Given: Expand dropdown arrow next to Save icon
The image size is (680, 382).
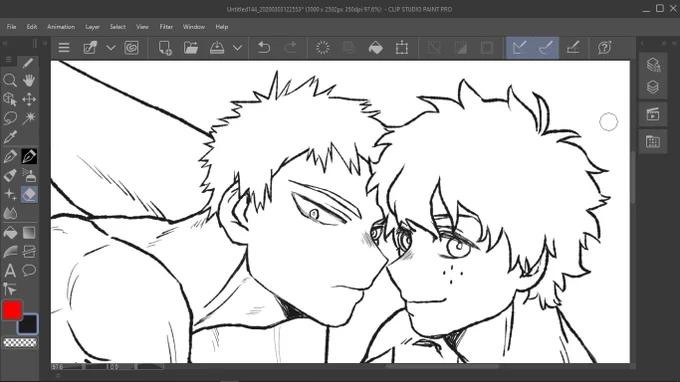Looking at the screenshot, I should pyautogui.click(x=238, y=48).
